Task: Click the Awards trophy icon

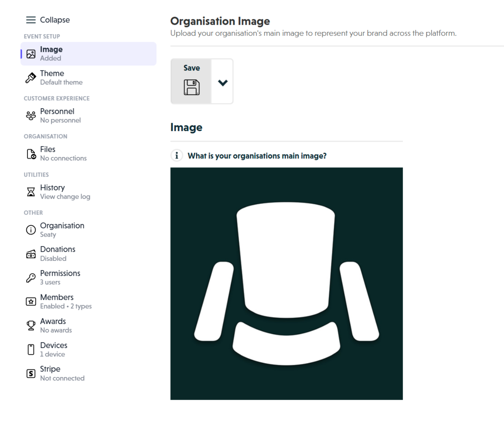Action: [x=31, y=325]
